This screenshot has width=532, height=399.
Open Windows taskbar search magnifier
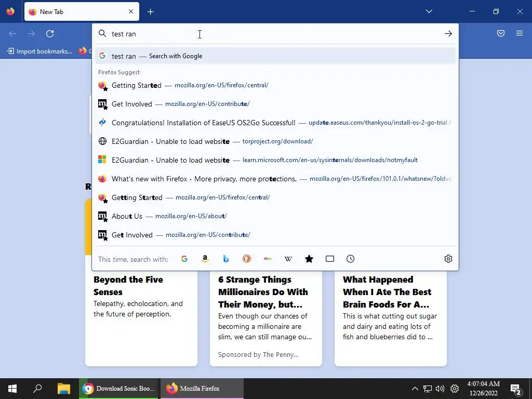[x=37, y=389]
